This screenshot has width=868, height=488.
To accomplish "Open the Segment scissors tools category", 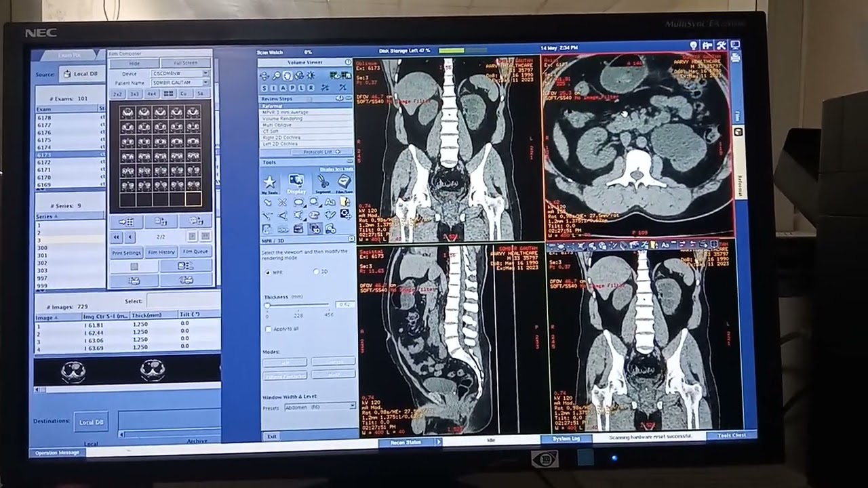I will tap(323, 184).
